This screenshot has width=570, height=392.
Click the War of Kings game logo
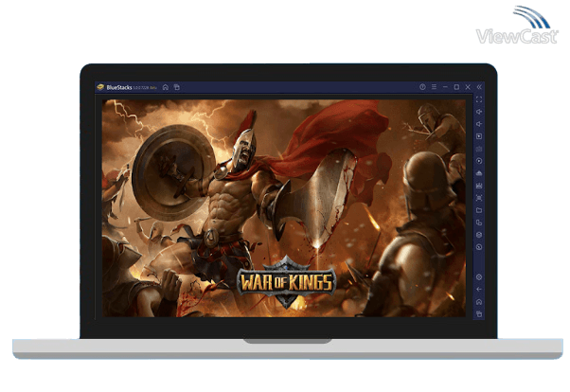coord(287,282)
